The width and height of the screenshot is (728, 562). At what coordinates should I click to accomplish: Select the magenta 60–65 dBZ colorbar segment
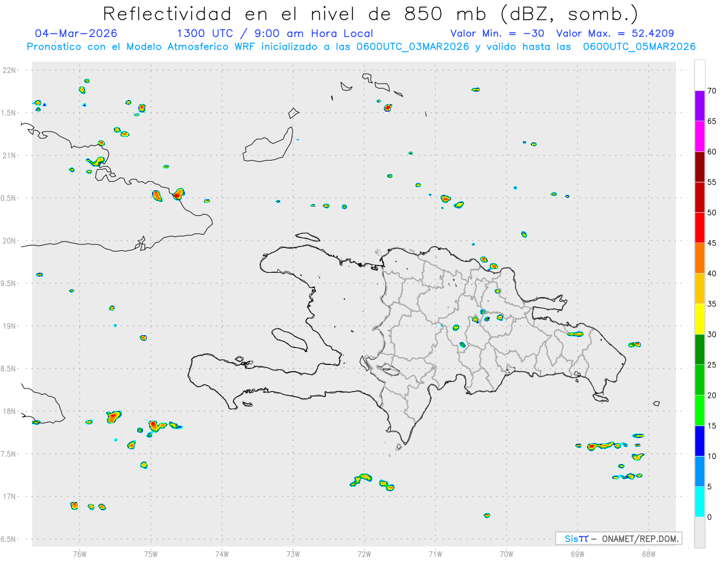699,136
